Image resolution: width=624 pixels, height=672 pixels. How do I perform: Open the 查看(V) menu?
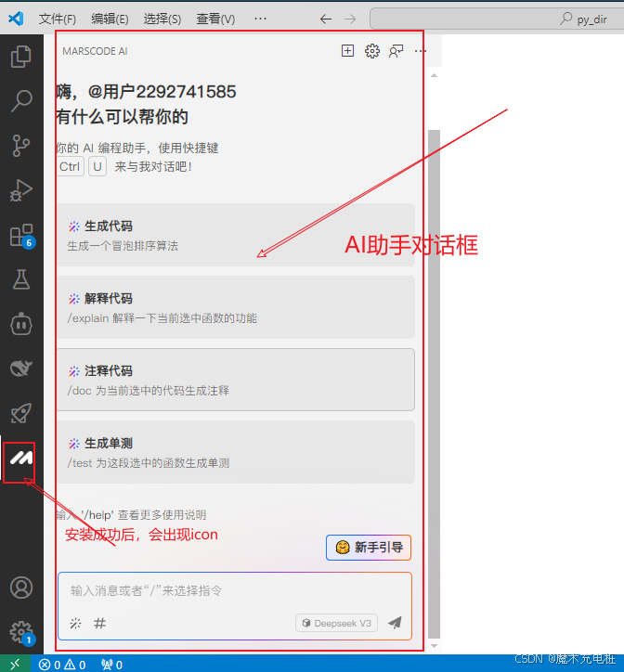[x=215, y=19]
